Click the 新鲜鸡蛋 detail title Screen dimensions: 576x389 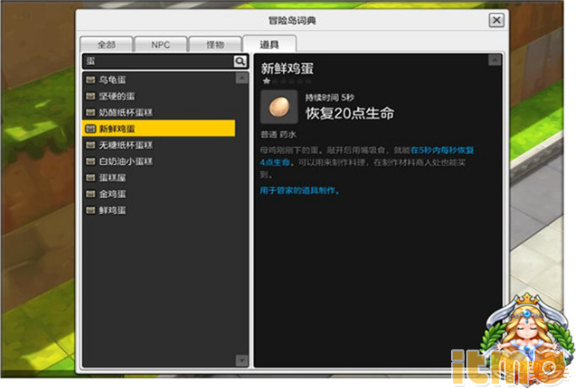287,68
